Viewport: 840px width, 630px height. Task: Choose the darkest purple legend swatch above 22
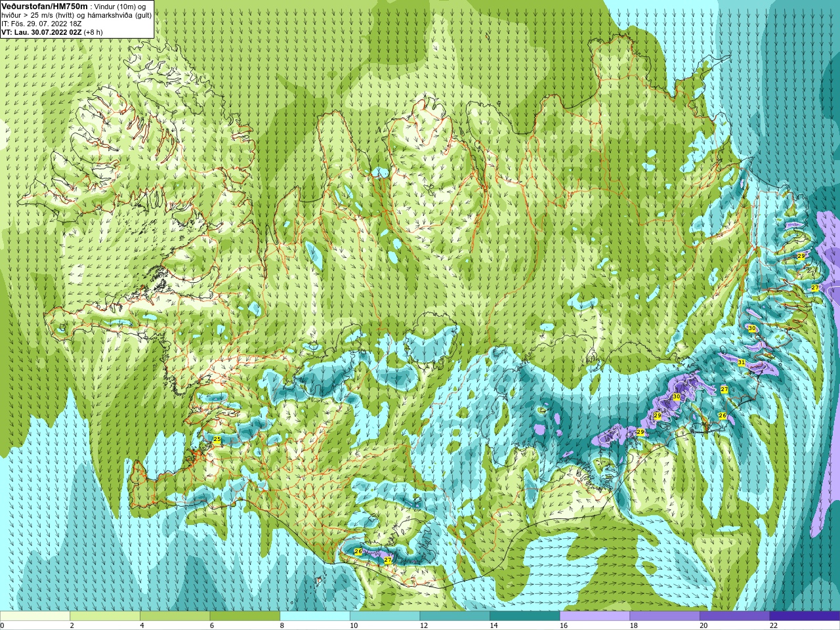[x=805, y=616]
